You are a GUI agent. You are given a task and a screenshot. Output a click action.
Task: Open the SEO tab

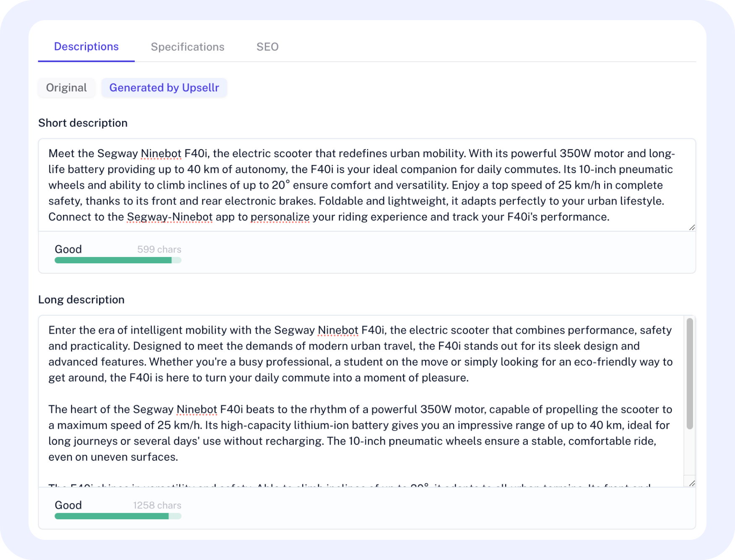[x=267, y=47]
